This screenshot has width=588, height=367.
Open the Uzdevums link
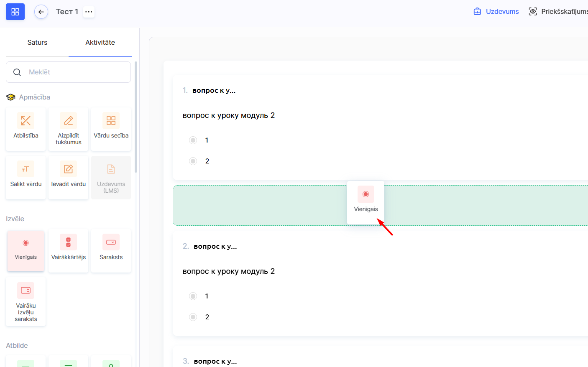[496, 12]
